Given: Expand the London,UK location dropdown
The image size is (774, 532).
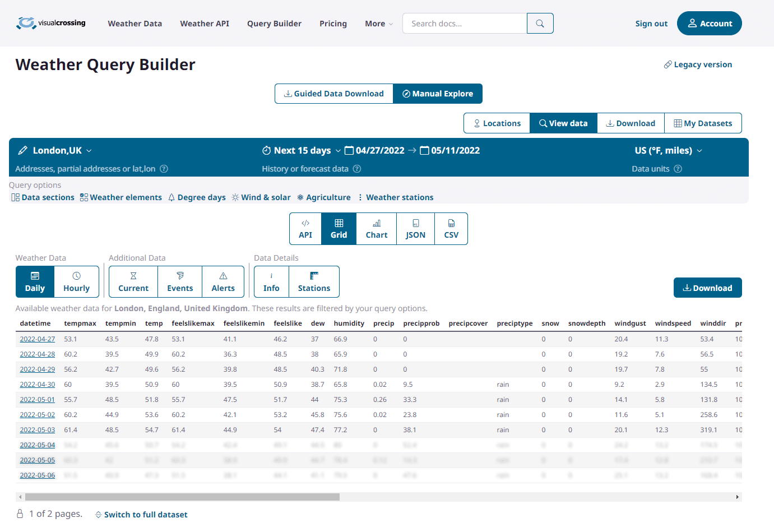Looking at the screenshot, I should click(x=89, y=151).
